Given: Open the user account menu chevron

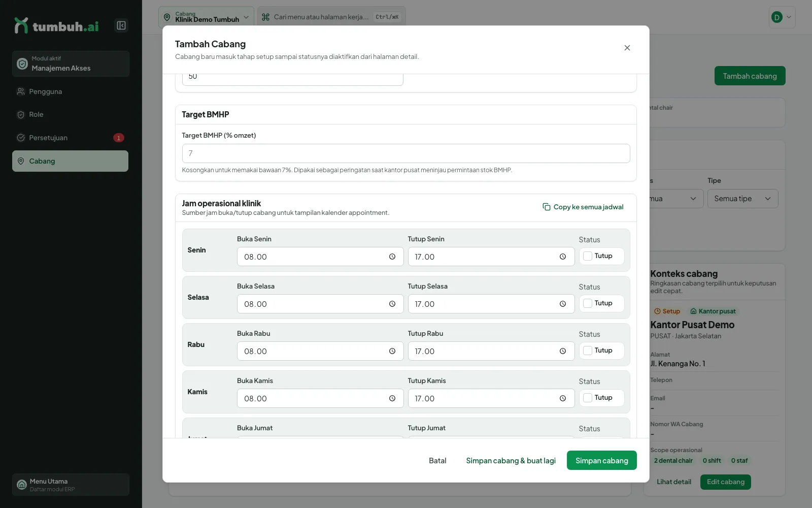Looking at the screenshot, I should (789, 17).
